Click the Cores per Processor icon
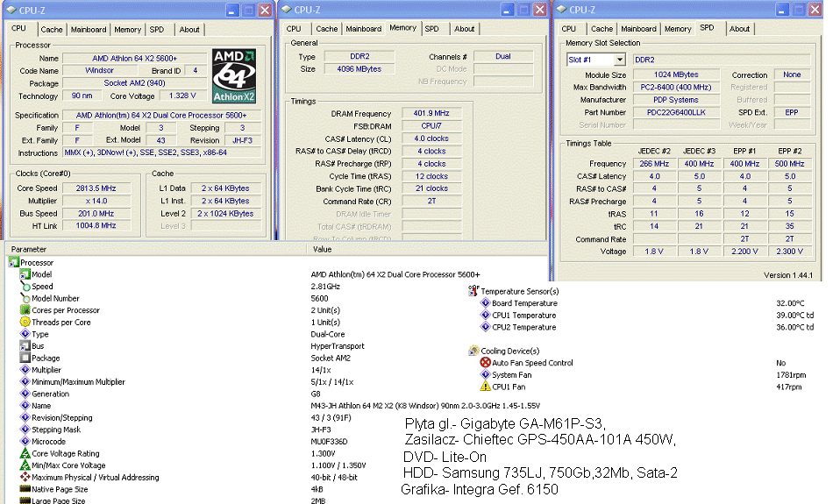Image resolution: width=840 pixels, height=504 pixels. coord(25,310)
